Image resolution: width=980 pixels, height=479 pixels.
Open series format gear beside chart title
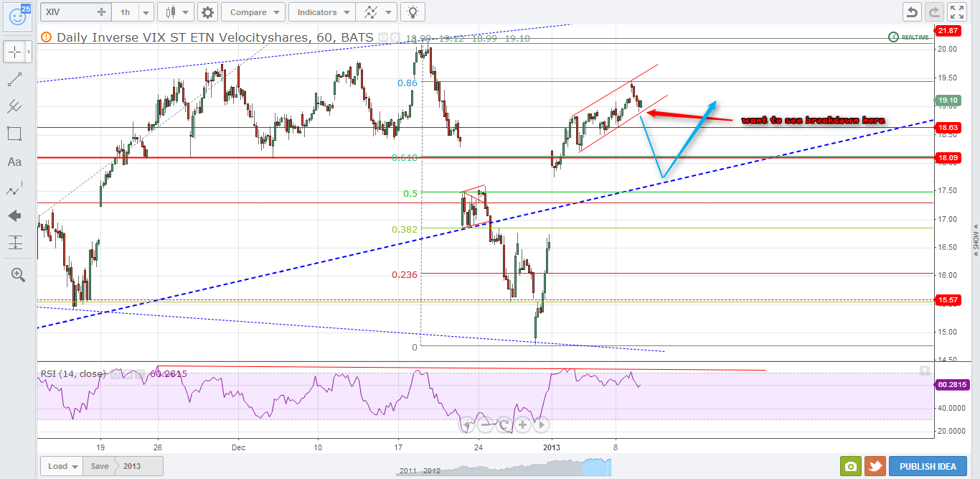[395, 37]
